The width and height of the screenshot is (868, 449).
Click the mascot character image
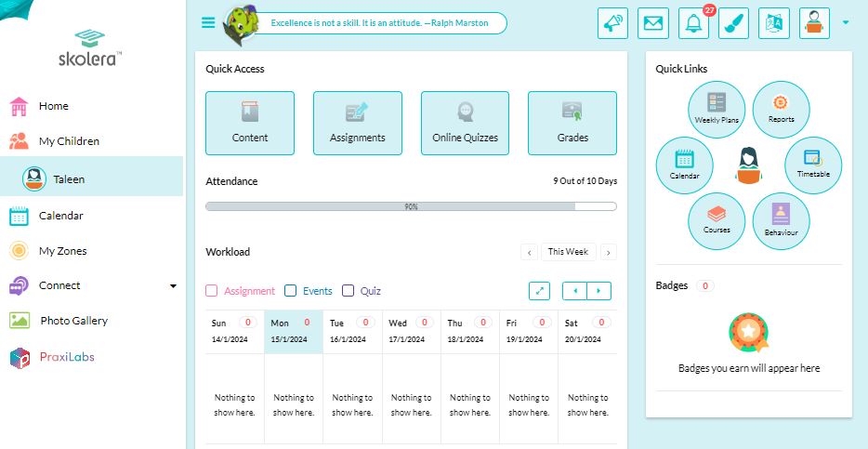(241, 24)
